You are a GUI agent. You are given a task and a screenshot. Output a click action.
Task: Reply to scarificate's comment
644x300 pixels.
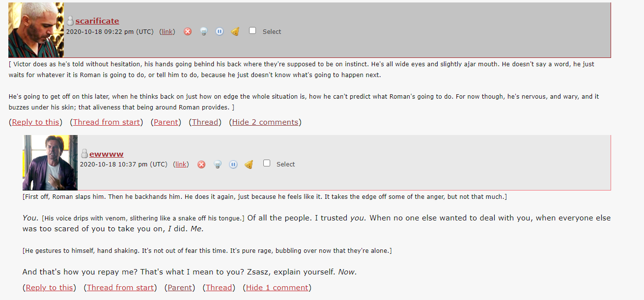pos(35,122)
